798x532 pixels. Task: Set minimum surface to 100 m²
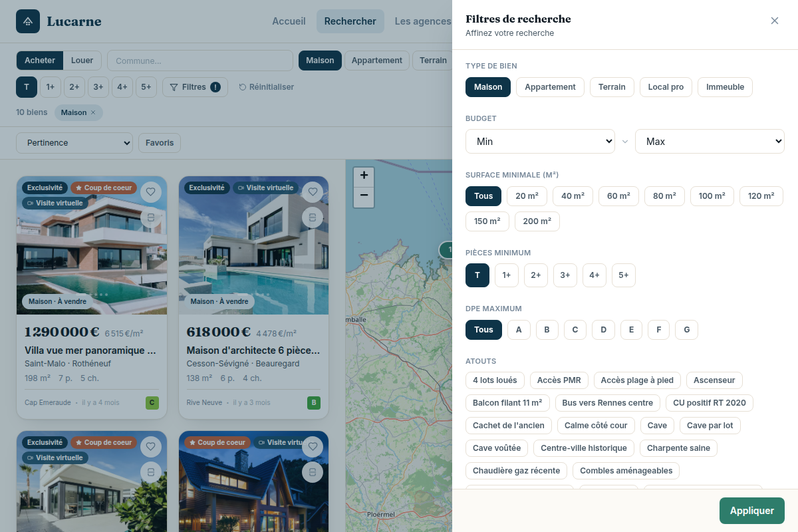click(x=712, y=196)
